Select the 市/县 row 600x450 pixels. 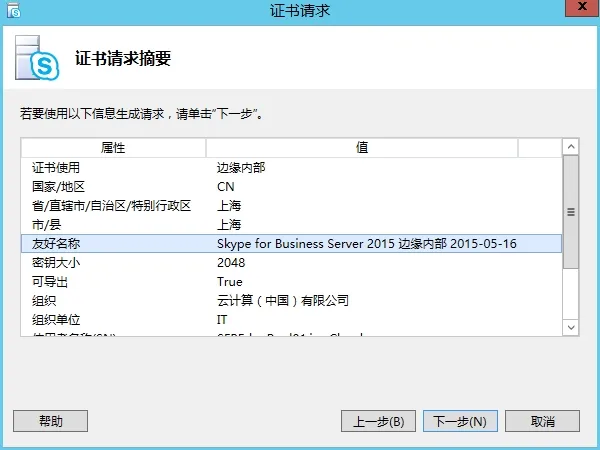[x=292, y=225]
